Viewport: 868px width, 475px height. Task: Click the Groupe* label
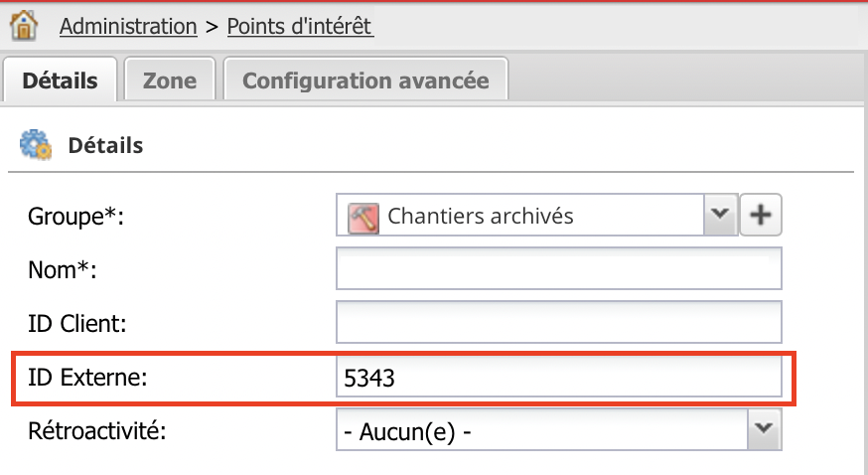click(x=74, y=216)
